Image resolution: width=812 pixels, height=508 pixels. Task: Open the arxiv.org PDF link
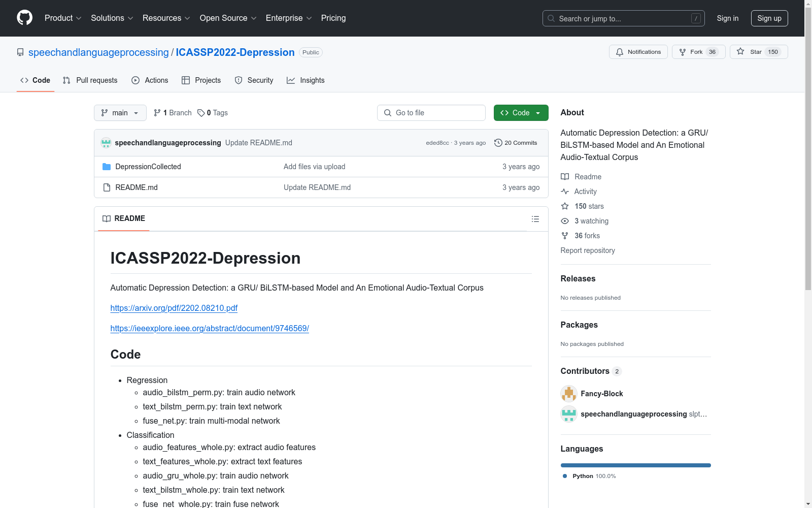pyautogui.click(x=174, y=308)
